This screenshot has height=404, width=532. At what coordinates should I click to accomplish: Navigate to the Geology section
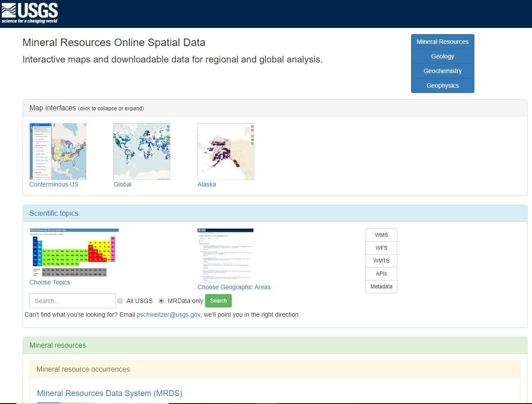point(442,56)
